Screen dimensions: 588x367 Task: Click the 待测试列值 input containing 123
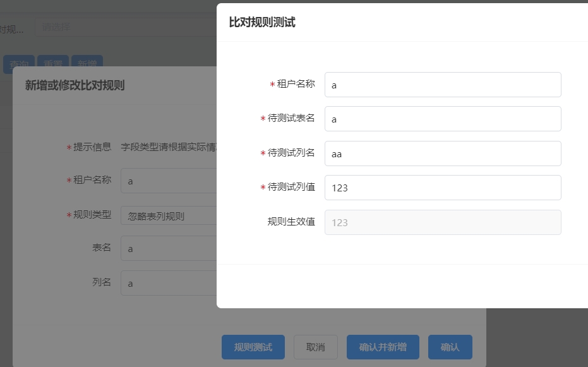click(x=443, y=188)
